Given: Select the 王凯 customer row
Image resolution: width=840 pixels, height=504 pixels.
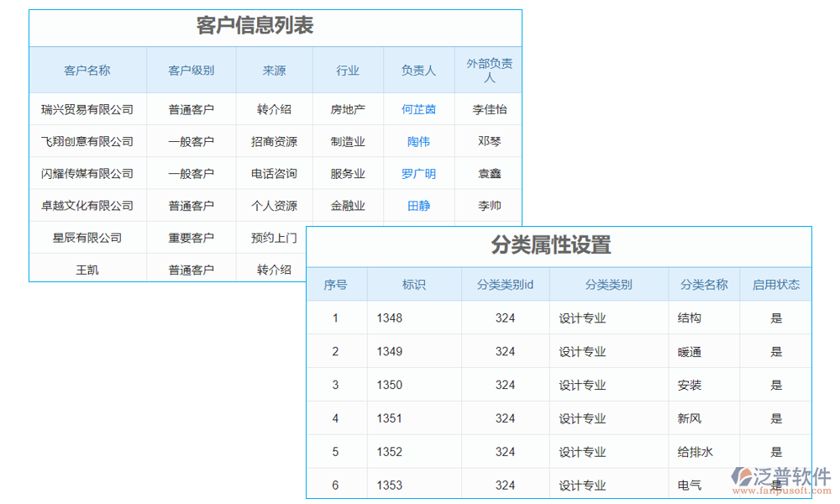Looking at the screenshot, I should [88, 268].
